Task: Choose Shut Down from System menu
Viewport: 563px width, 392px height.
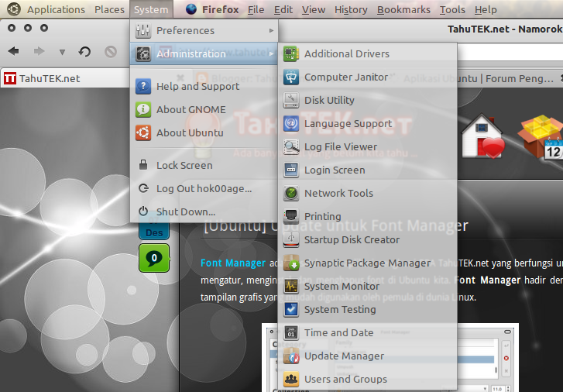Action: (186, 212)
